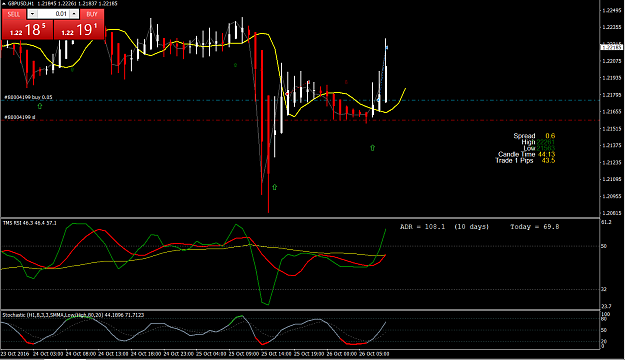The image size is (625, 360).
Task: Collapse the one-click trading panel arrow
Action: click(4, 4)
